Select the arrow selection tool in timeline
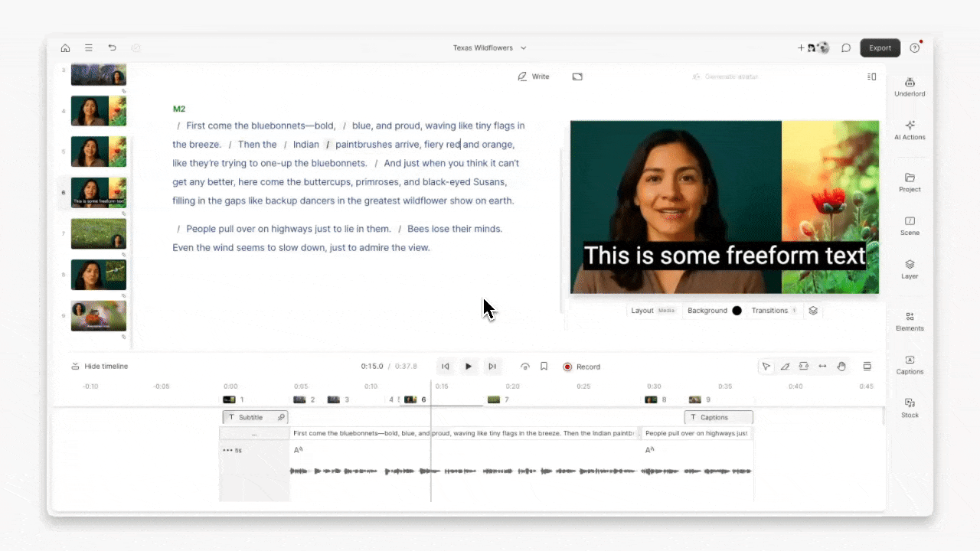This screenshot has width=980, height=551. [x=766, y=367]
